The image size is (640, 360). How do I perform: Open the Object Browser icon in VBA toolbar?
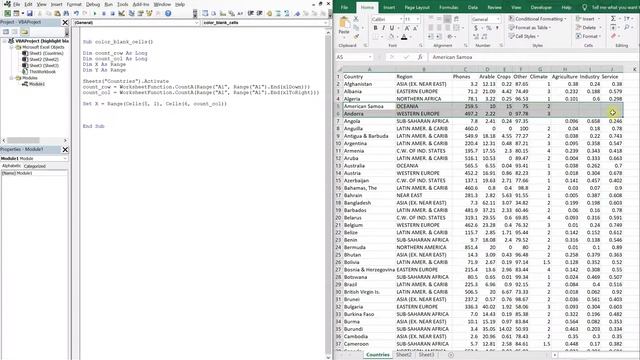[149, 13]
